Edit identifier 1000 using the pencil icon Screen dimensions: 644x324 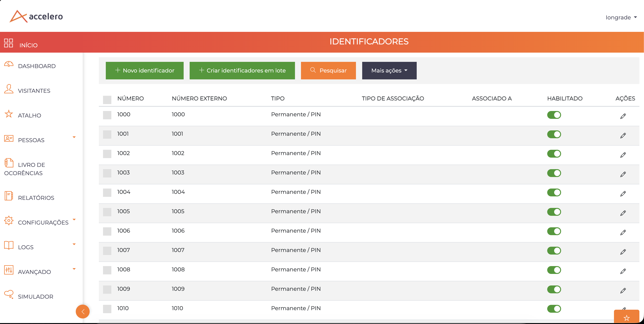coord(623,116)
